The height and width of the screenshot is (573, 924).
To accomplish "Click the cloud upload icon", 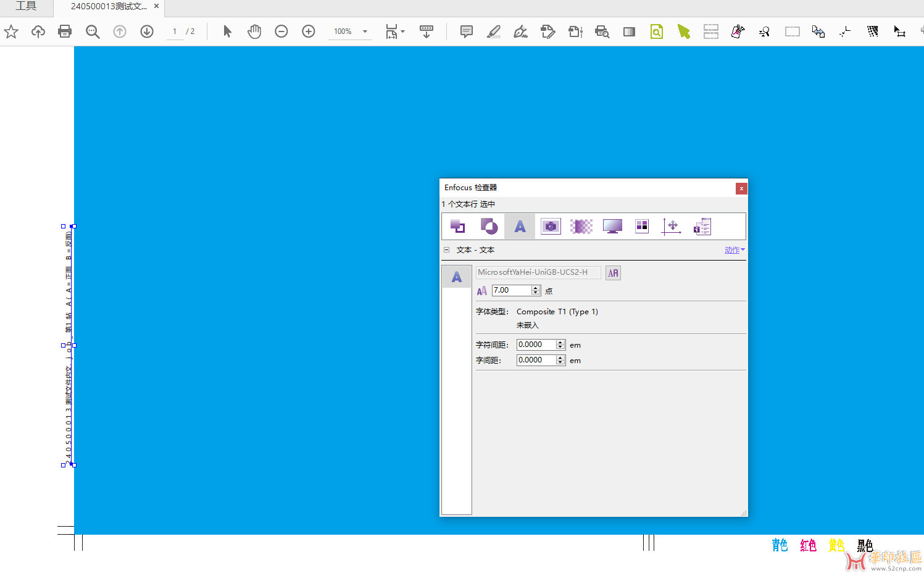I will pyautogui.click(x=38, y=31).
